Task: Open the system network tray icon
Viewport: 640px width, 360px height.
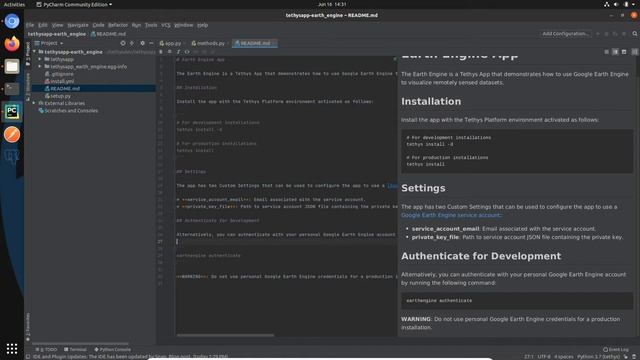Action: point(607,4)
